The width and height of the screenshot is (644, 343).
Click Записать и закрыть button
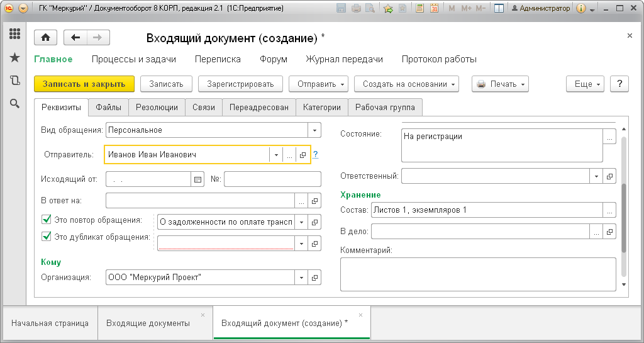[x=84, y=84]
